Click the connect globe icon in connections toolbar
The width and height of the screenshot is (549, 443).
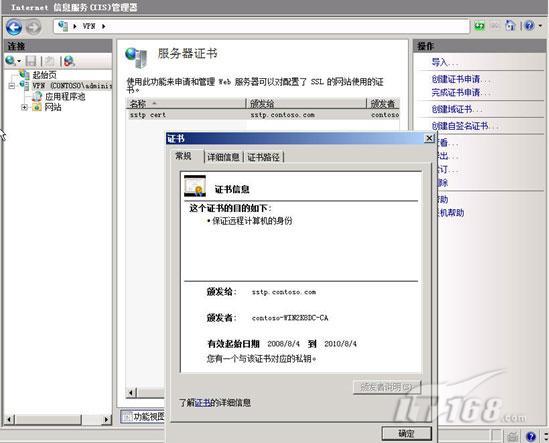(x=11, y=61)
